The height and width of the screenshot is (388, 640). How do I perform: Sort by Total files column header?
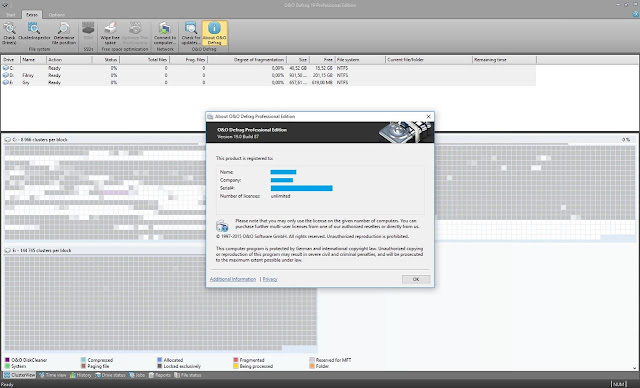144,60
